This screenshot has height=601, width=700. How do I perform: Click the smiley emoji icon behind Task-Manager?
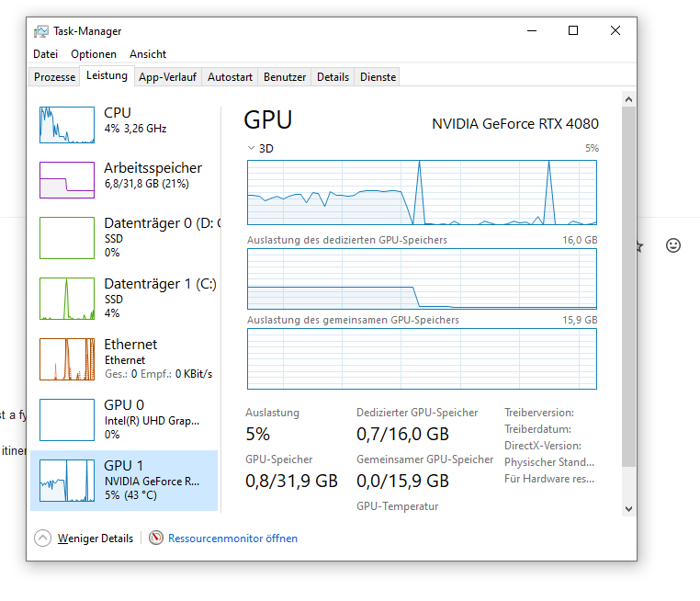pos(673,245)
